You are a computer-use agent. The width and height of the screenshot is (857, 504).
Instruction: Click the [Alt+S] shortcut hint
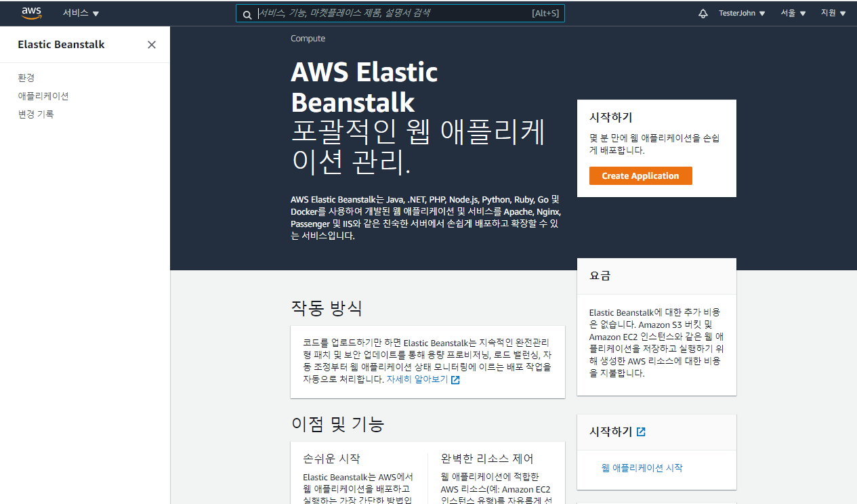coord(545,14)
